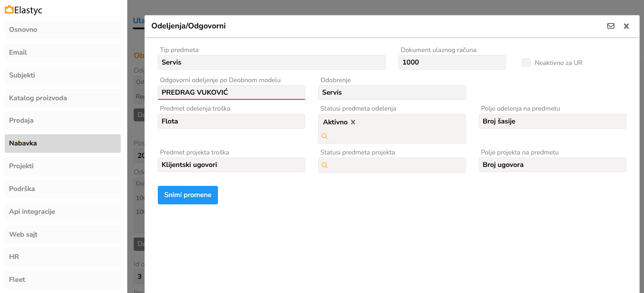Click the PREDRAG VUKOVIĆ responsible field
Image resolution: width=644 pixels, height=293 pixels.
pyautogui.click(x=231, y=93)
